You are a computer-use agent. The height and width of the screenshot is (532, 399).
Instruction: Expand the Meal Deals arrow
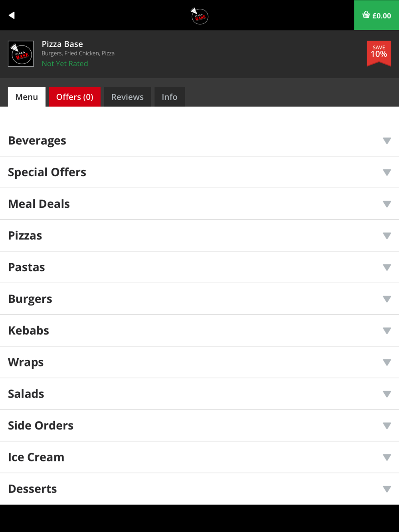387,204
